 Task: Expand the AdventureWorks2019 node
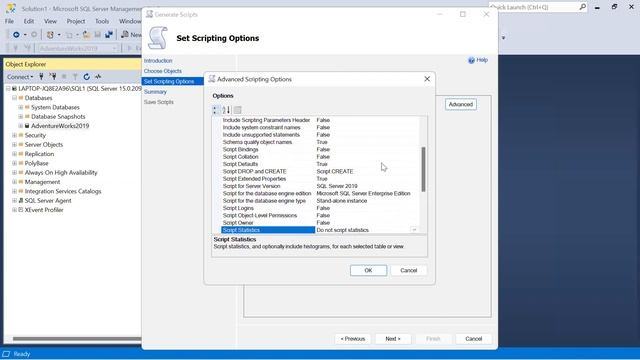pos(20,126)
